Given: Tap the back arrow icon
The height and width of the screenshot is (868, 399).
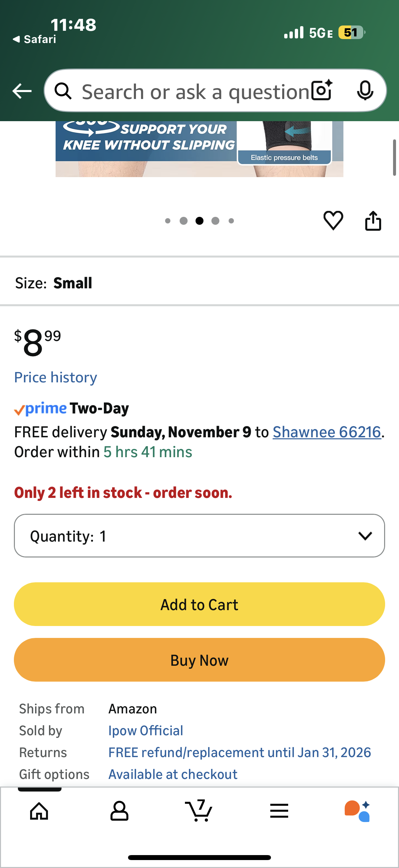Looking at the screenshot, I should (22, 91).
